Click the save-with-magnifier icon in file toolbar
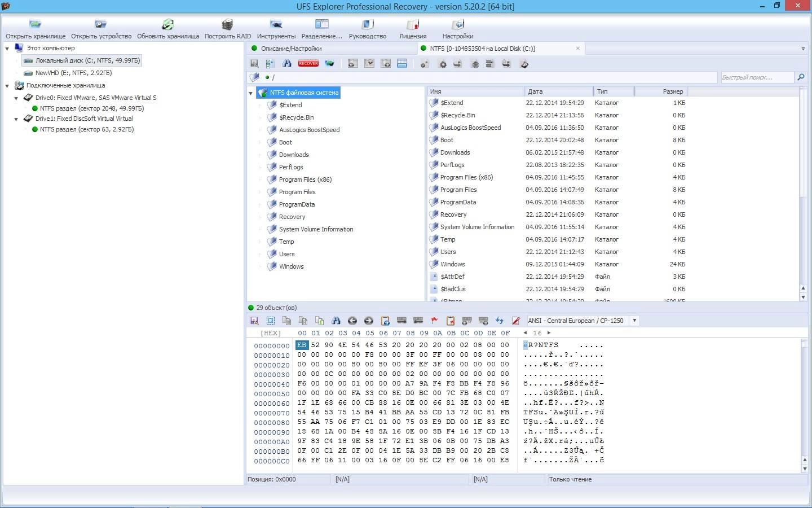Screen dimensions: 812x508 (x=254, y=64)
